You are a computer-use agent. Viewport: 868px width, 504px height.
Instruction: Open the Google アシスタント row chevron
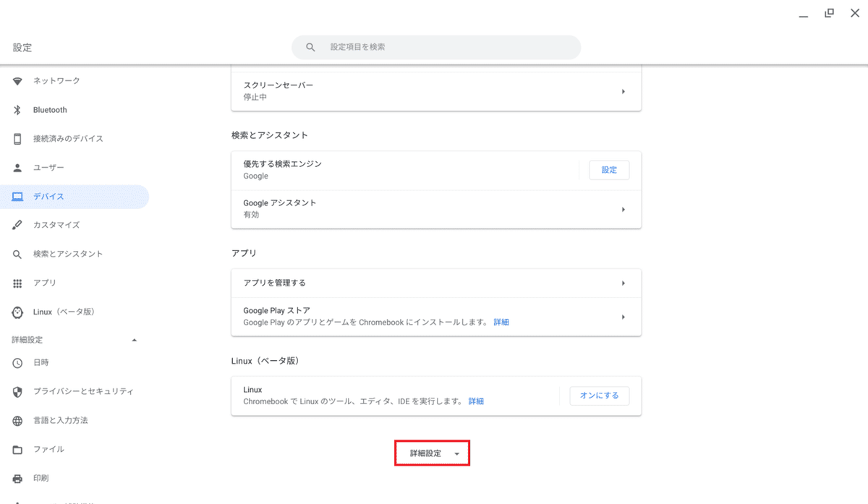click(x=623, y=209)
